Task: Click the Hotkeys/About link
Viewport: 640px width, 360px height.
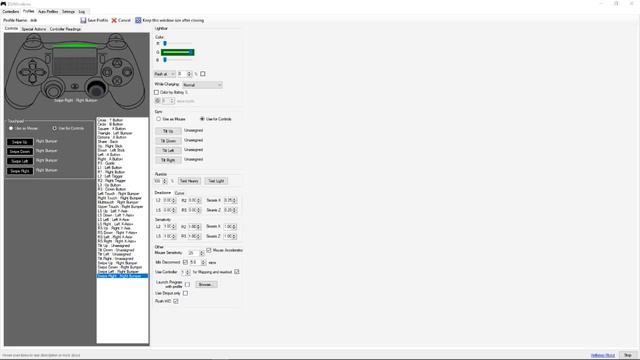Action: pos(603,355)
